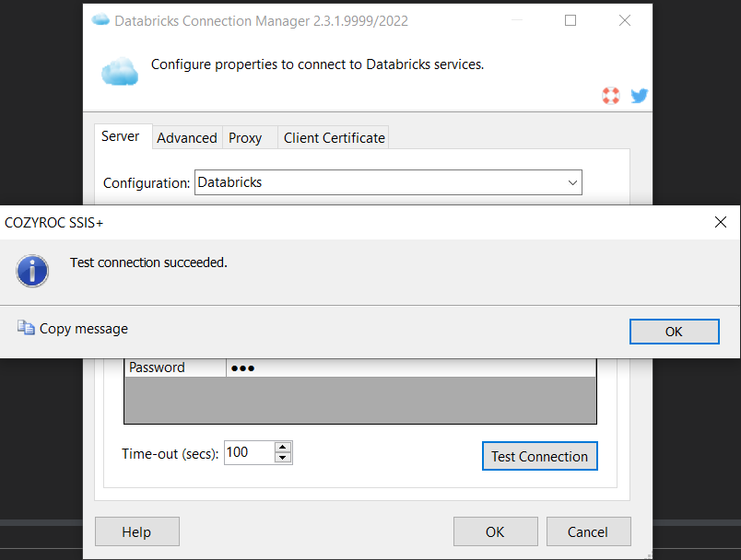This screenshot has height=560, width=741.
Task: Decrease time-out with the down arrow
Action: (x=283, y=458)
